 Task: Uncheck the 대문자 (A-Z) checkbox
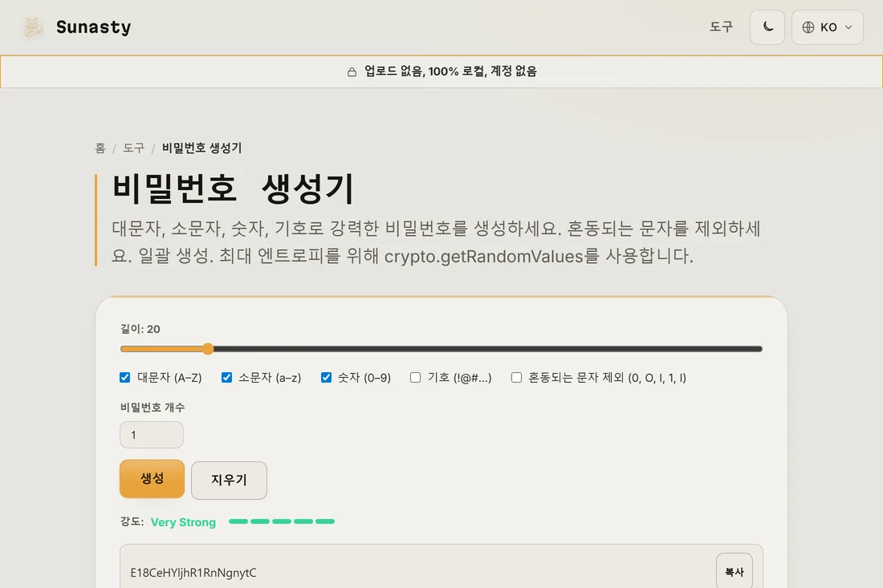(125, 378)
